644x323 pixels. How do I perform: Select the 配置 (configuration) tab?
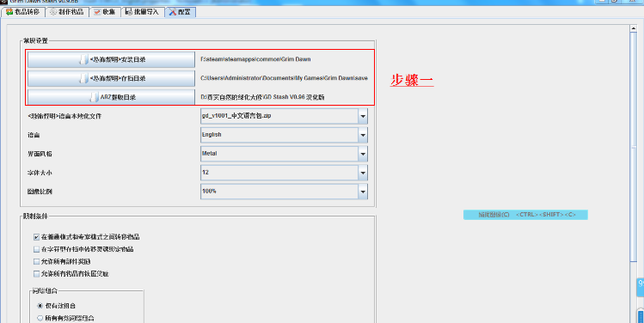coord(181,12)
